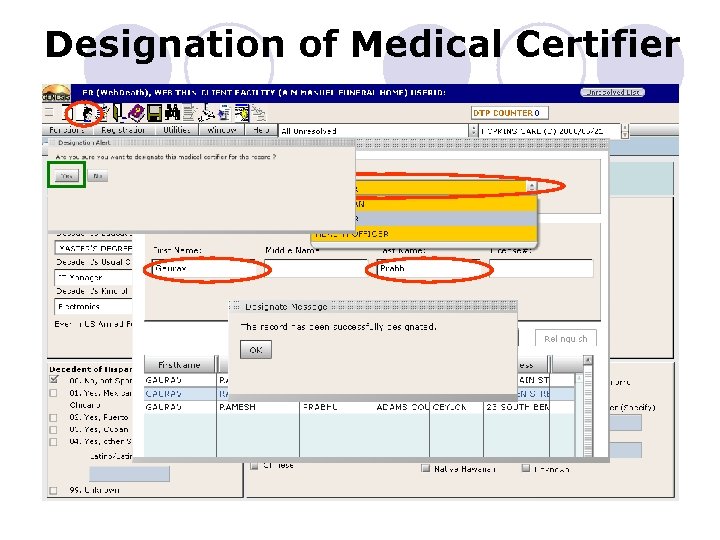
Task: Click Yes in the Designation Alert dialog
Action: coord(67,176)
